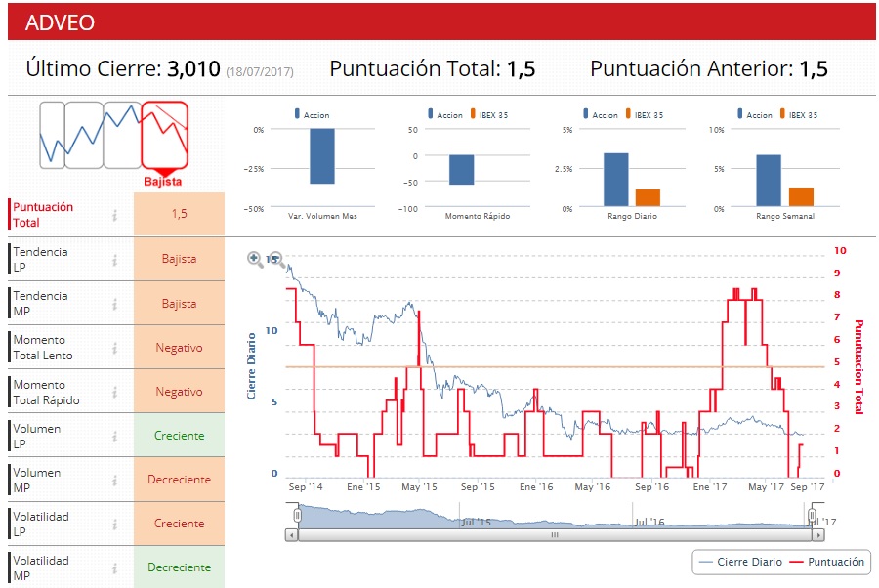
Task: Click the zoom in magnifier icon on chart
Action: 255,259
